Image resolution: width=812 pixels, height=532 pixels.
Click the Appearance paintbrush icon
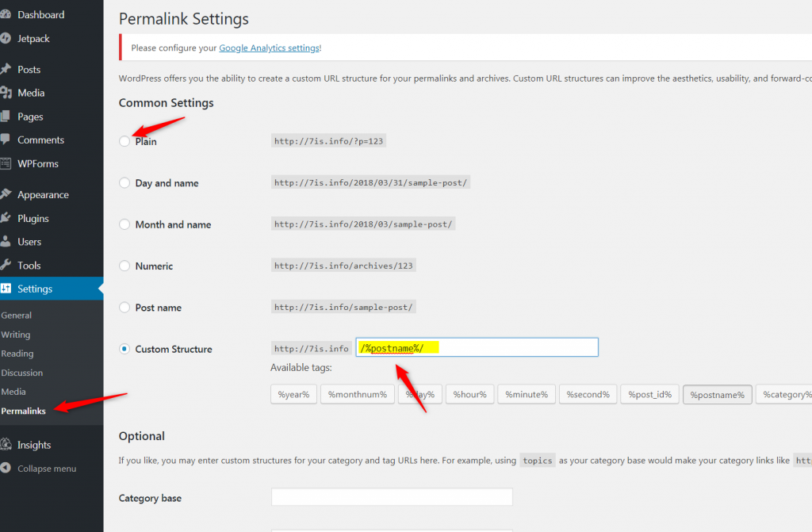(6, 194)
